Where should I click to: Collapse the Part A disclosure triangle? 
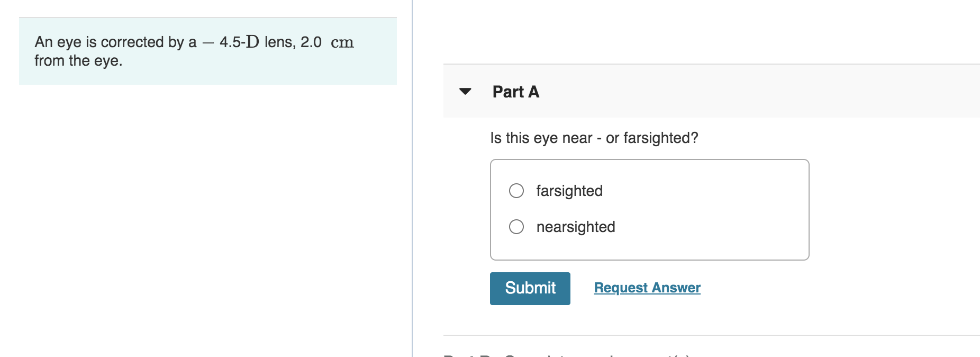click(x=465, y=92)
